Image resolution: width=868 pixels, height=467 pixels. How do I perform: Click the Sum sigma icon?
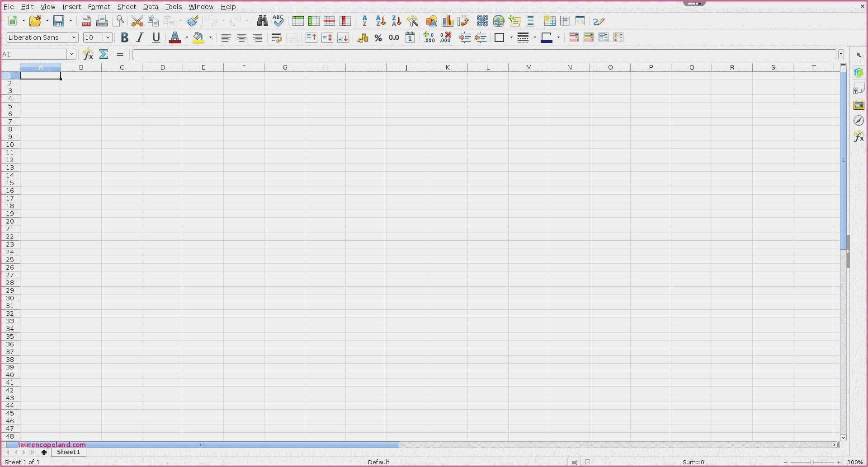(x=104, y=54)
